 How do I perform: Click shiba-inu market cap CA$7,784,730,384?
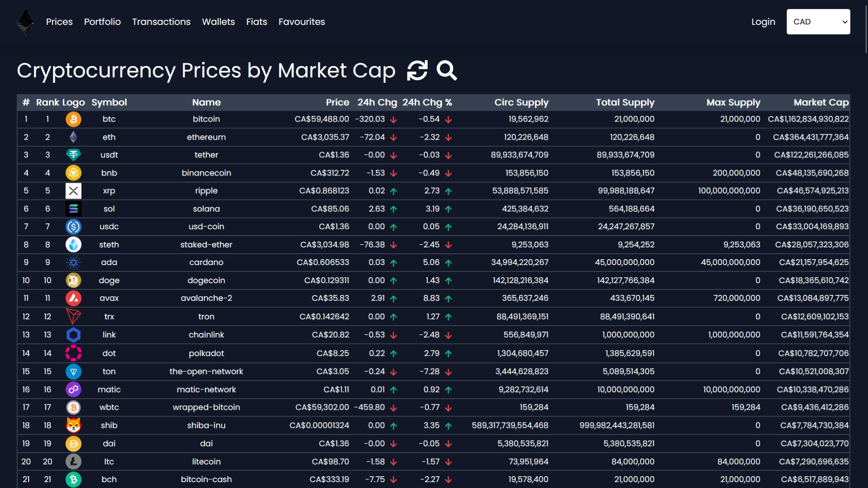(x=814, y=426)
